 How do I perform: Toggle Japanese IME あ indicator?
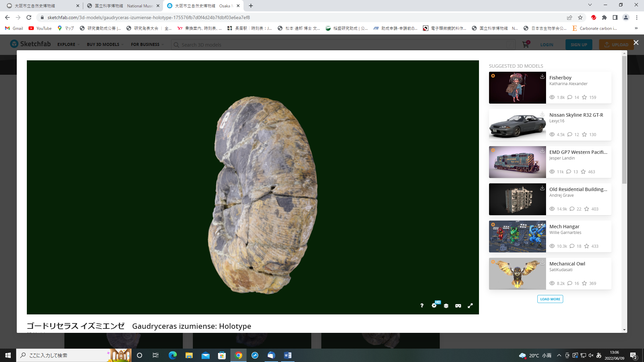[599, 355]
